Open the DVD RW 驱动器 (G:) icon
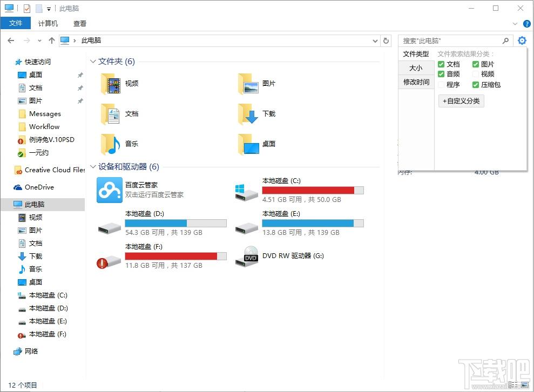 (247, 256)
